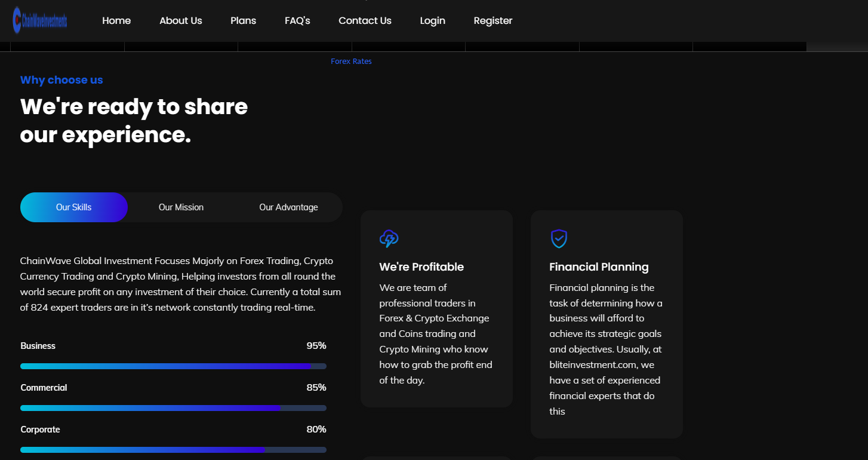
Task: Click the shield checkmark icon above Financial Planning
Action: [x=558, y=239]
